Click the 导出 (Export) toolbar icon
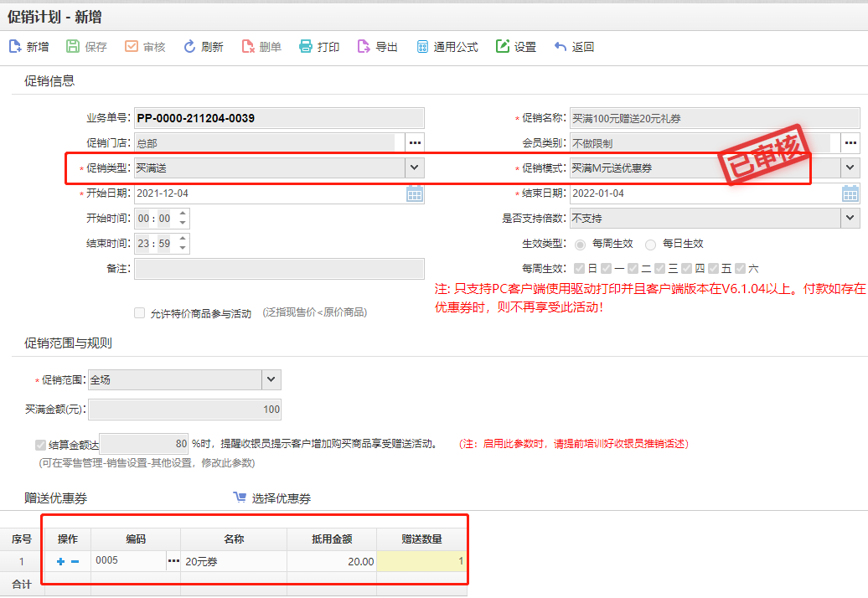The width and height of the screenshot is (868, 598). [364, 47]
